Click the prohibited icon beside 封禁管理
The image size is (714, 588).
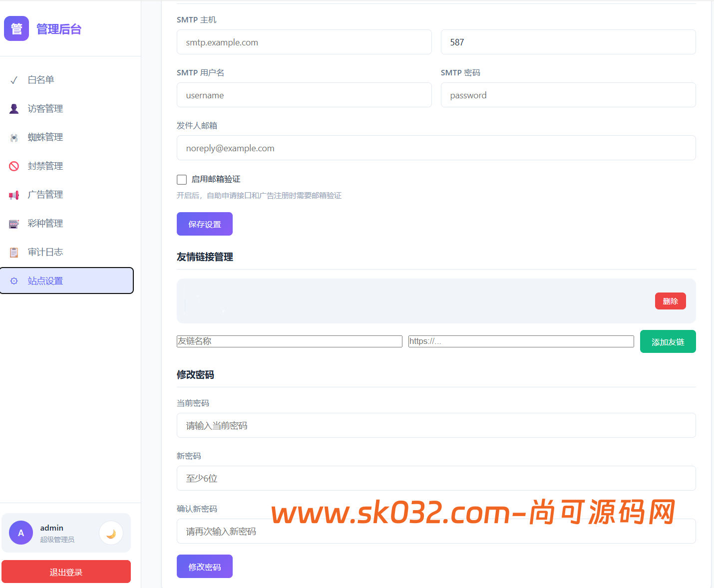tap(14, 166)
